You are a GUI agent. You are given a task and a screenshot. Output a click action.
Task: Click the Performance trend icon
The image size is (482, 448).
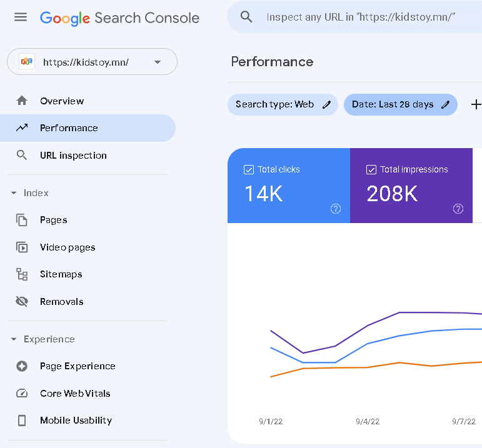(22, 128)
